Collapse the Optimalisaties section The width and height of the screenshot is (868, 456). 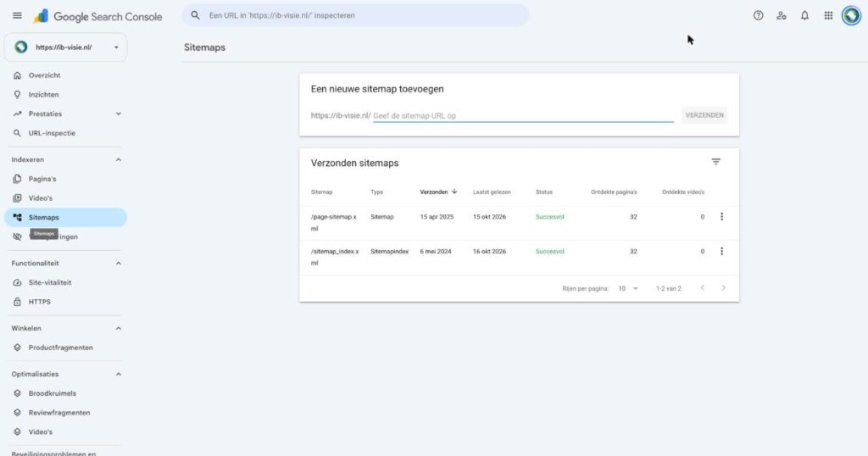click(x=118, y=374)
